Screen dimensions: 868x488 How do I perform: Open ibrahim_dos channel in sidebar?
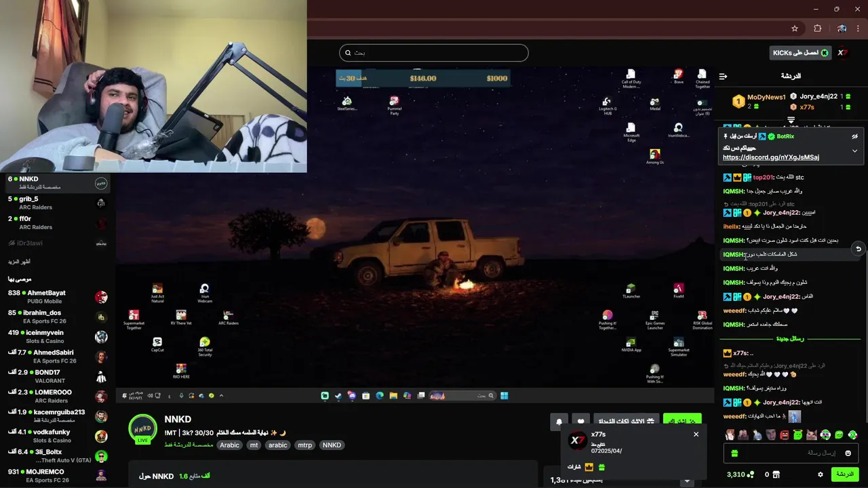[x=57, y=317]
